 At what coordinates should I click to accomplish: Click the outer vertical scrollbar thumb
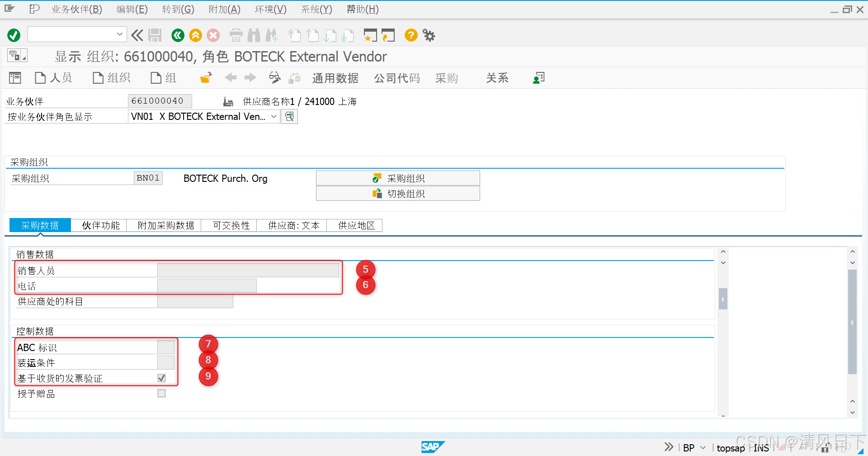(852, 322)
